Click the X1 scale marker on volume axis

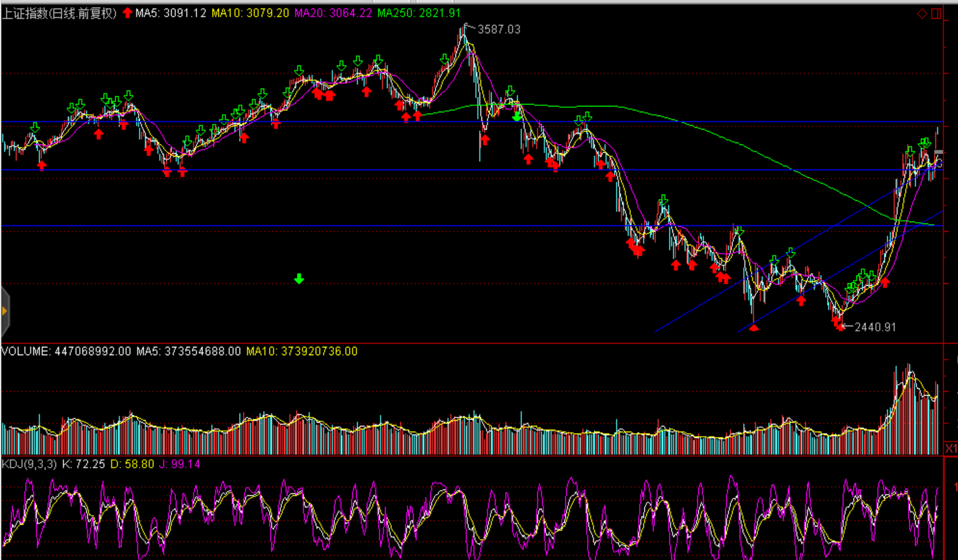tap(951, 448)
